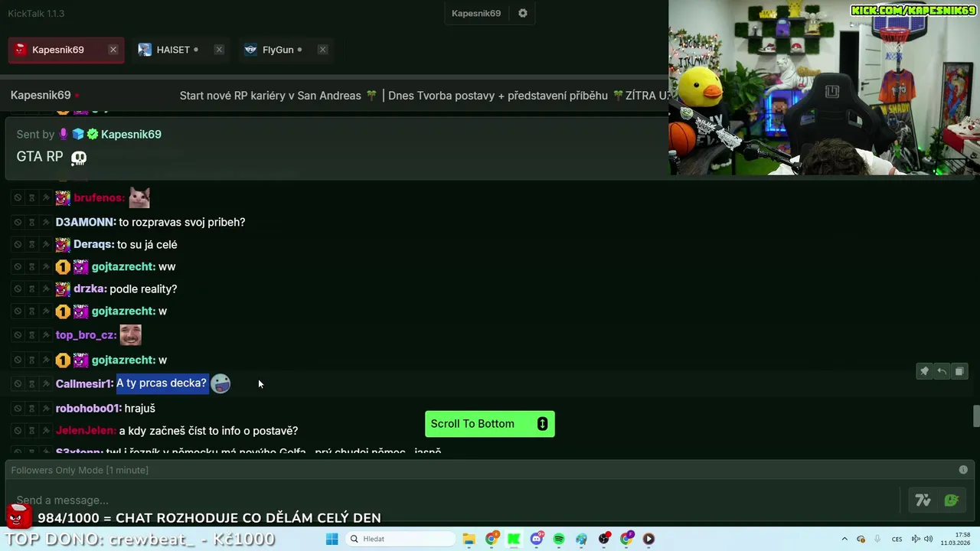The image size is (980, 551).
Task: Close the FlyGun tab
Action: click(322, 50)
